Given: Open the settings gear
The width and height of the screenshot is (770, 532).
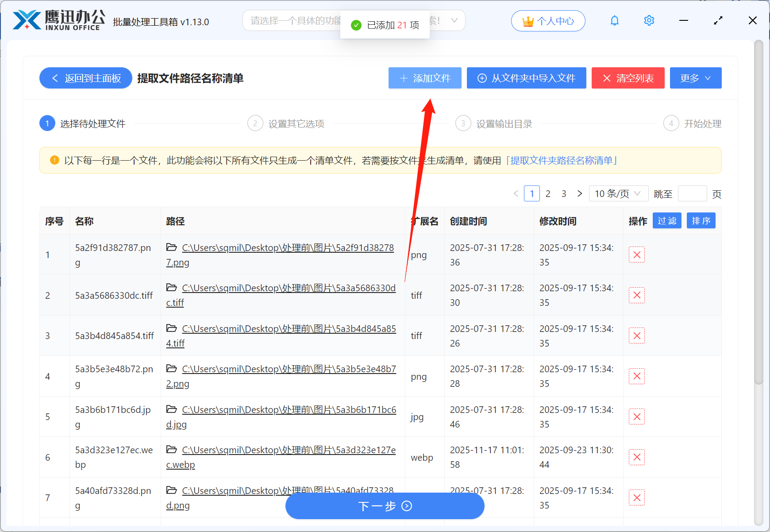Looking at the screenshot, I should pos(649,20).
